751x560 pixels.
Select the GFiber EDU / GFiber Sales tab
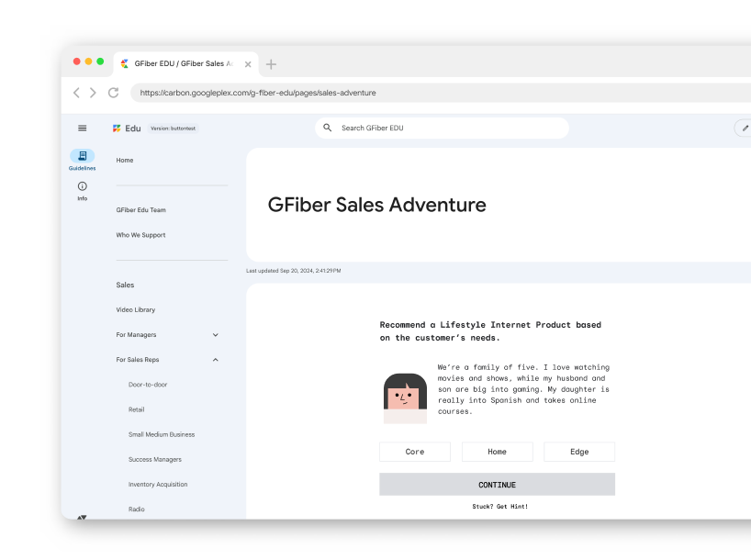coord(185,63)
